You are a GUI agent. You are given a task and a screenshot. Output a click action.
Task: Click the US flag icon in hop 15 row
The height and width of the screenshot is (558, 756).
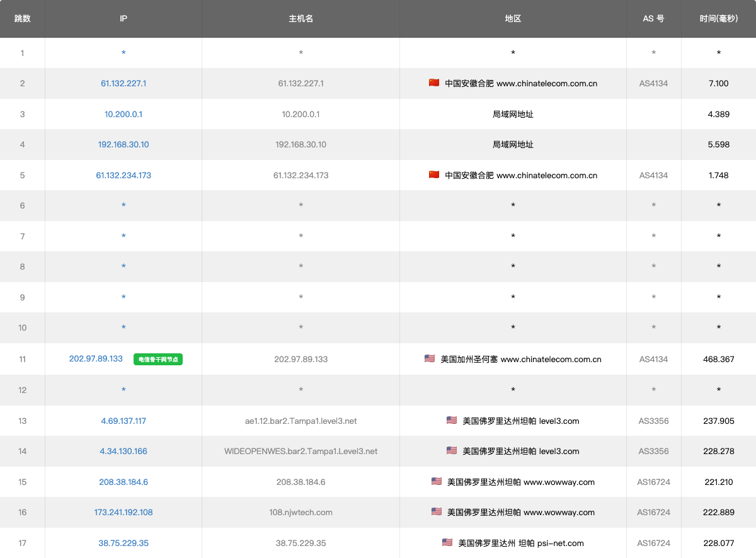pos(437,481)
